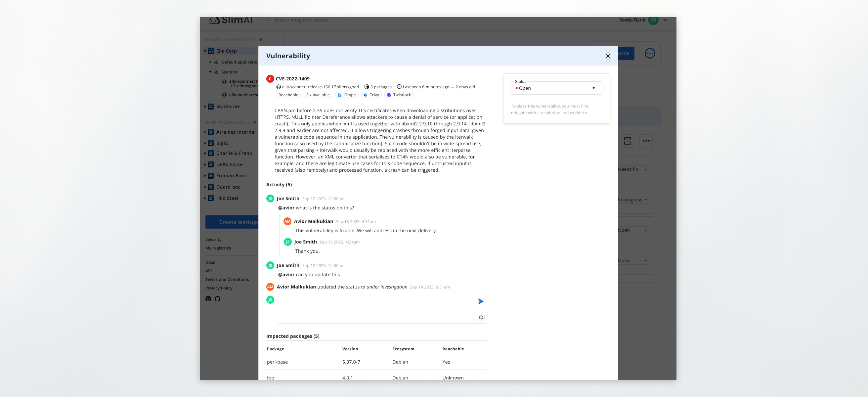The image size is (868, 397).
Task: Open the Scotia Bank account chevron menu
Action: (x=665, y=20)
